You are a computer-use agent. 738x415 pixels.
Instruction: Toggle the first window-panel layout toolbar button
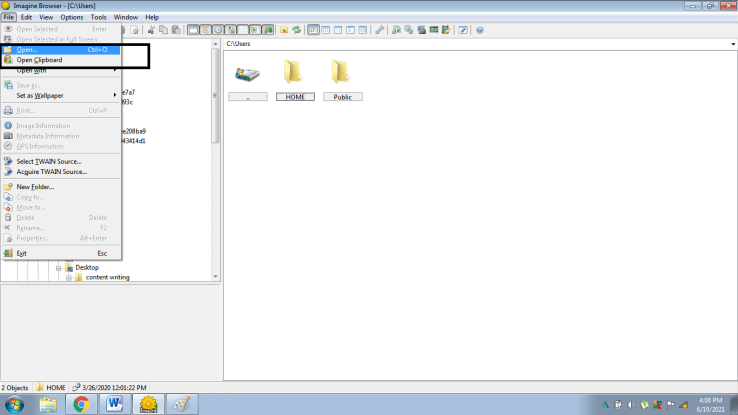point(193,30)
